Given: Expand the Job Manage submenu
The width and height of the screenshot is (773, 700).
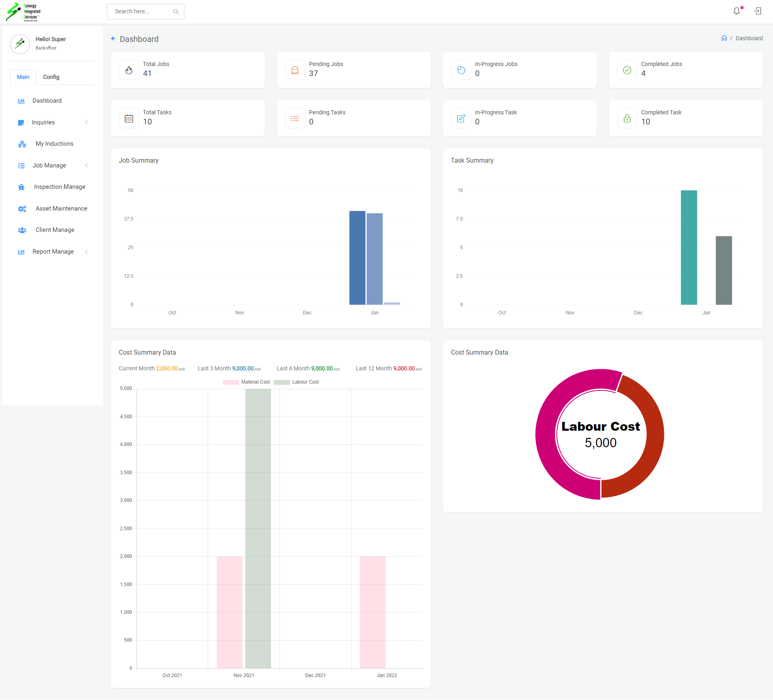Looking at the screenshot, I should [86, 165].
